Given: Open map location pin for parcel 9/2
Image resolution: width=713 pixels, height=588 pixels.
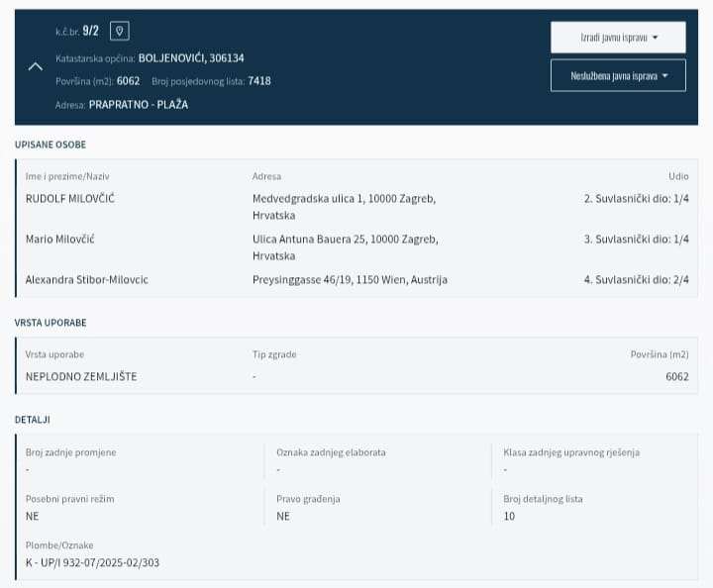Looking at the screenshot, I should pyautogui.click(x=120, y=31).
